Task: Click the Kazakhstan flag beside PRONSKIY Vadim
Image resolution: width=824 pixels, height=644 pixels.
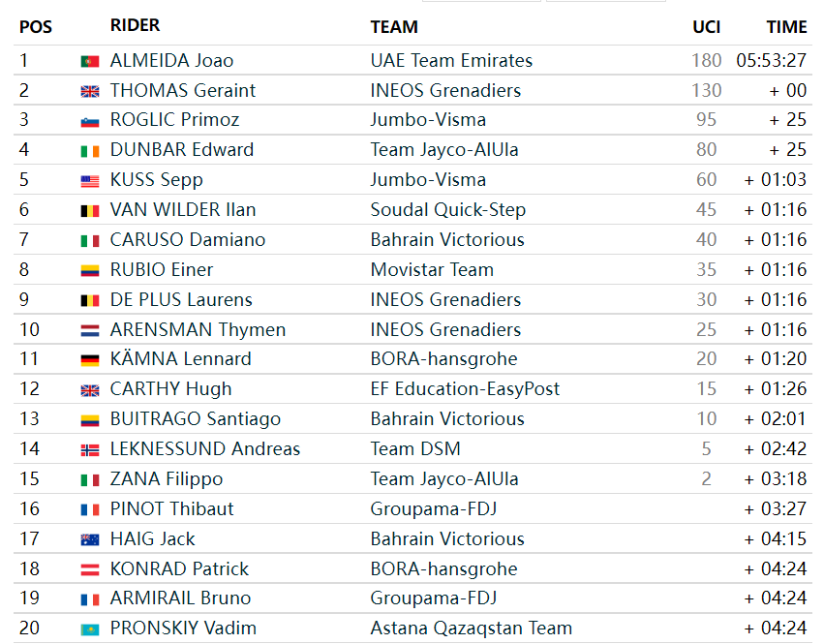Action: pos(90,629)
